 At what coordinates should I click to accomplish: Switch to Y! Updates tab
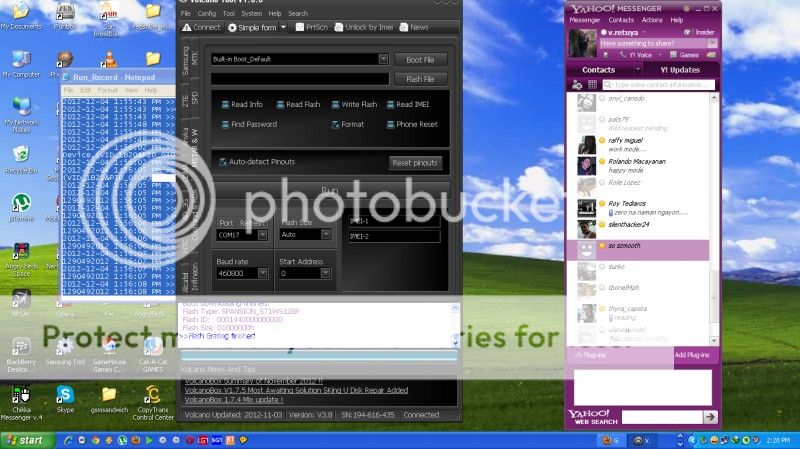point(679,70)
